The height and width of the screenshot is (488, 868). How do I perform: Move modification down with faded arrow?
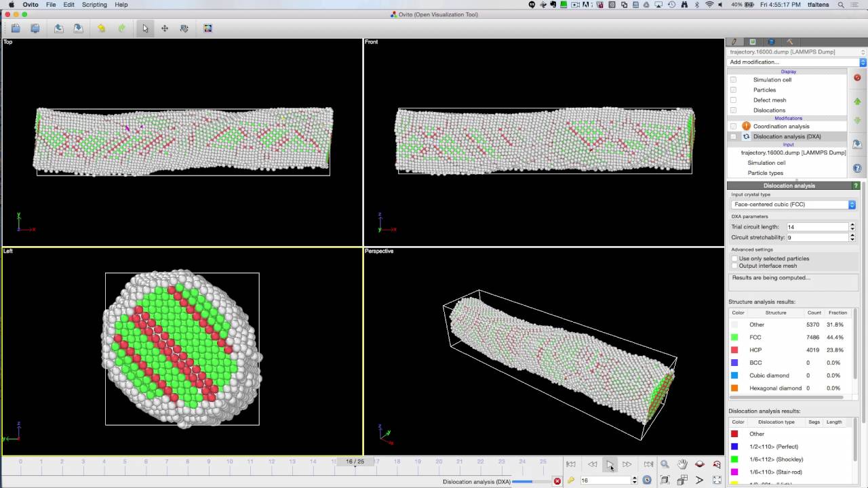pyautogui.click(x=857, y=121)
